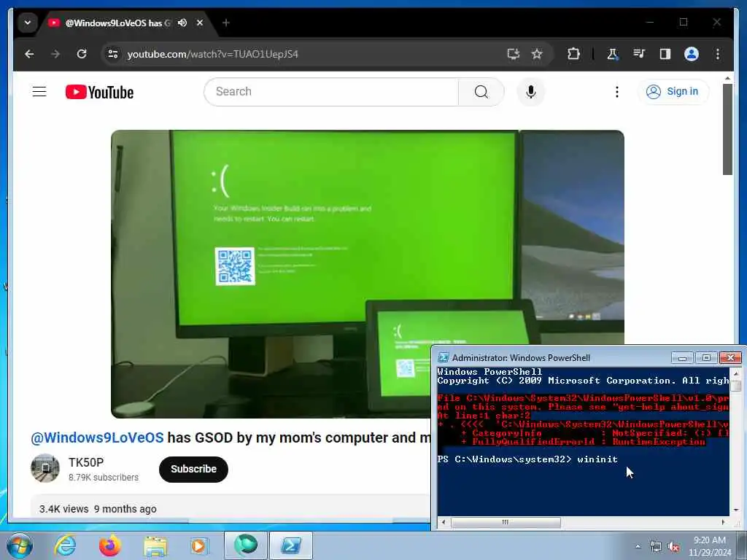Expand the tab search dropdown arrow

[28, 23]
